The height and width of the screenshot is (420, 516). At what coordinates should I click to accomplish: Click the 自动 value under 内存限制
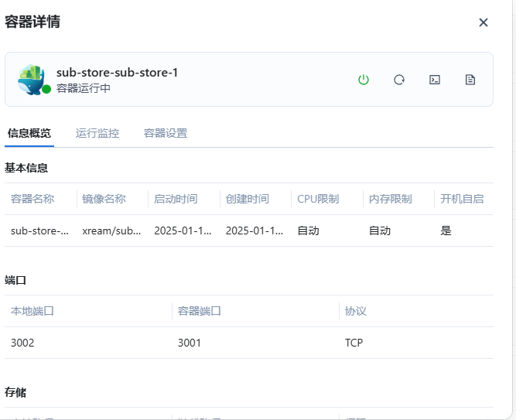pos(380,230)
